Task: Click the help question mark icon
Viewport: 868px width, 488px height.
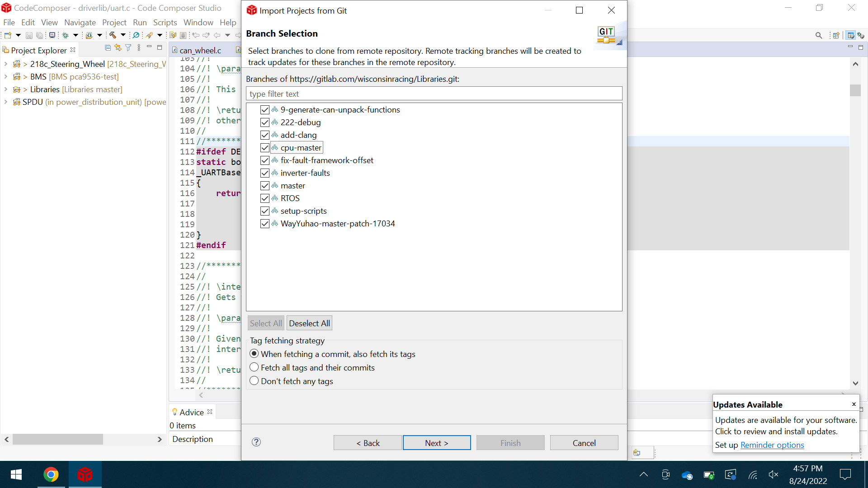Action: pos(256,442)
